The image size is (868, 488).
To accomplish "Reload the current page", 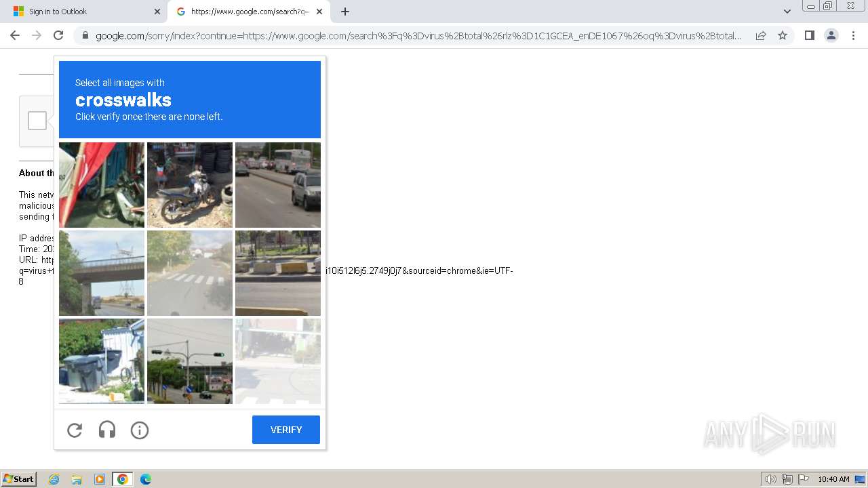I will [58, 35].
